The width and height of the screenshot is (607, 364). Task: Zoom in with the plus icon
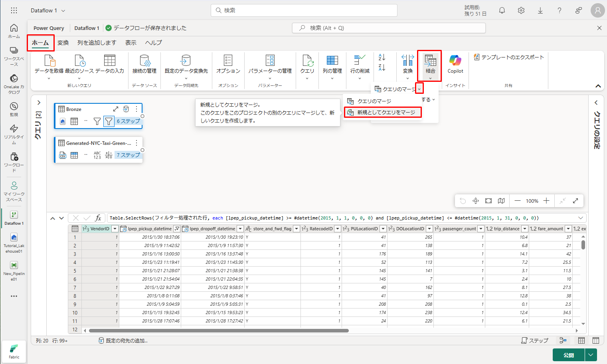[546, 201]
